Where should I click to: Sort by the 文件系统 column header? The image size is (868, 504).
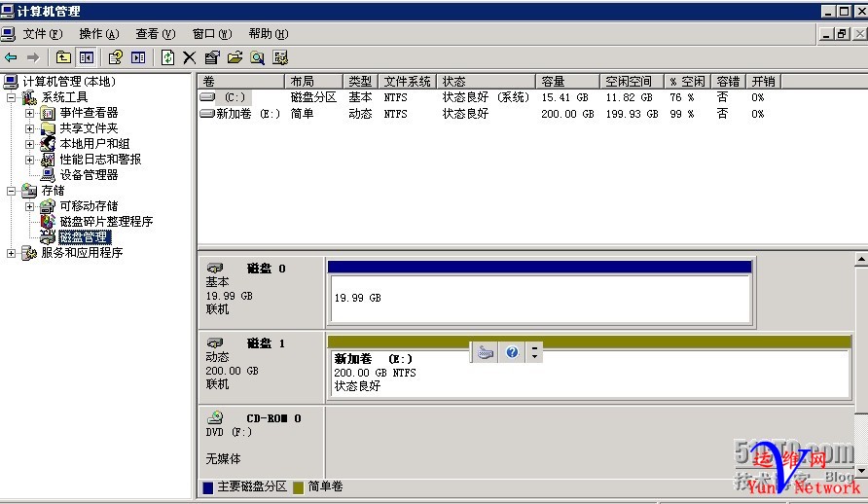pos(408,82)
